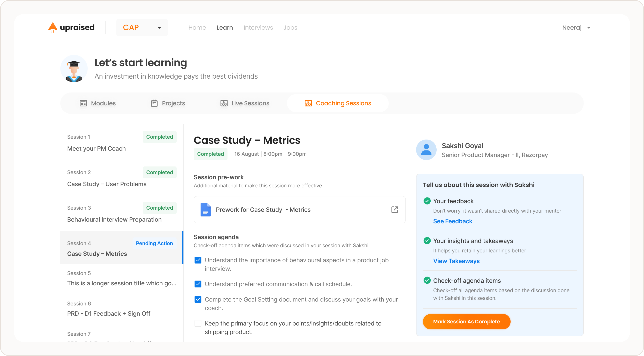The height and width of the screenshot is (356, 644).
Task: Click the graduate student avatar illustration
Action: pos(74,69)
